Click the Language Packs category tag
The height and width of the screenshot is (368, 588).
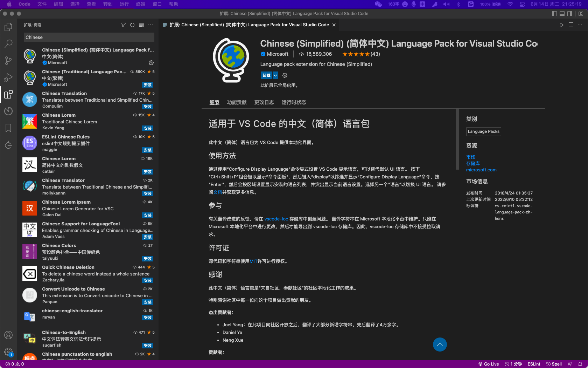pyautogui.click(x=484, y=131)
